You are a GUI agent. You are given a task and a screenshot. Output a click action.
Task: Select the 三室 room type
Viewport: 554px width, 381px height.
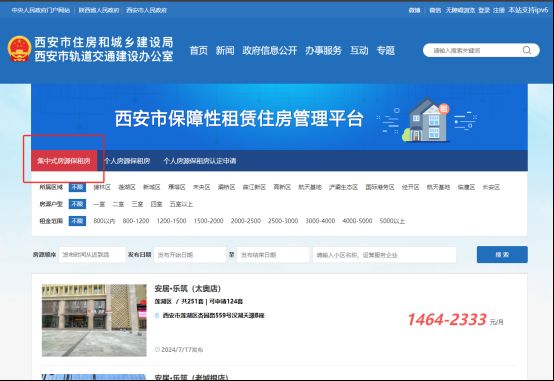(x=137, y=204)
